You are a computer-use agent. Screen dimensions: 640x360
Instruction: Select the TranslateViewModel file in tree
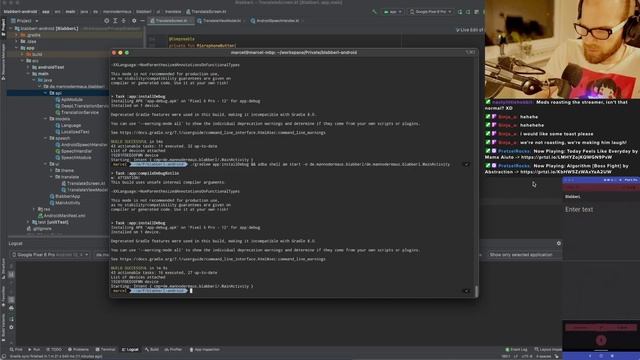pos(84,190)
